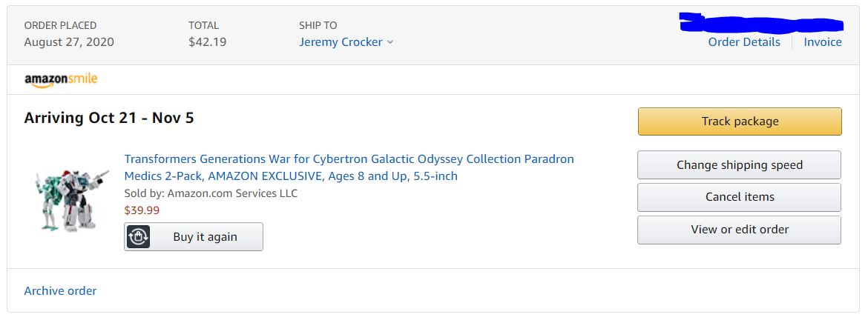Open the Transformers Paradron Medics product title
This screenshot has height=320, width=868.
tap(349, 167)
